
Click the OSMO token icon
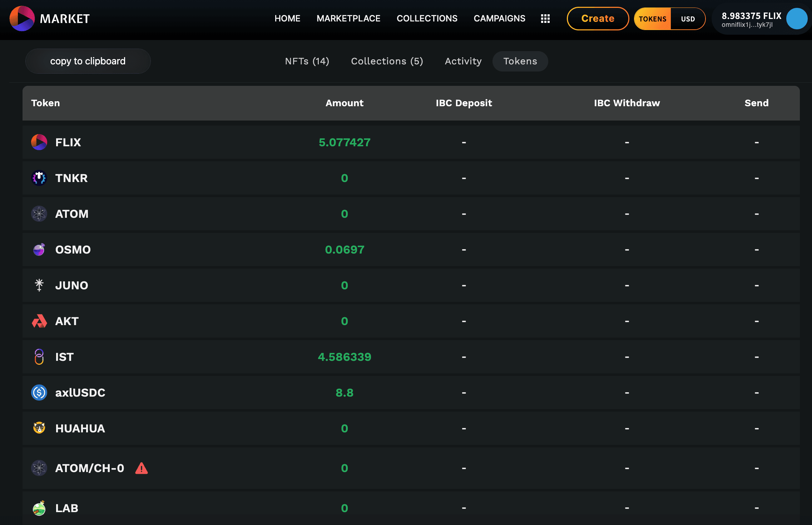tap(40, 249)
